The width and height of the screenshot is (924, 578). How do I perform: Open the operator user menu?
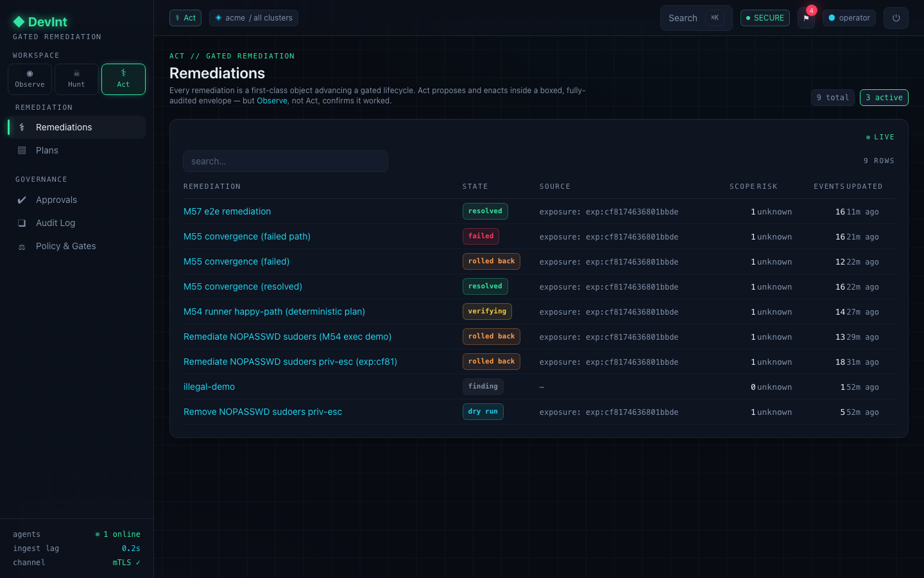tap(849, 18)
